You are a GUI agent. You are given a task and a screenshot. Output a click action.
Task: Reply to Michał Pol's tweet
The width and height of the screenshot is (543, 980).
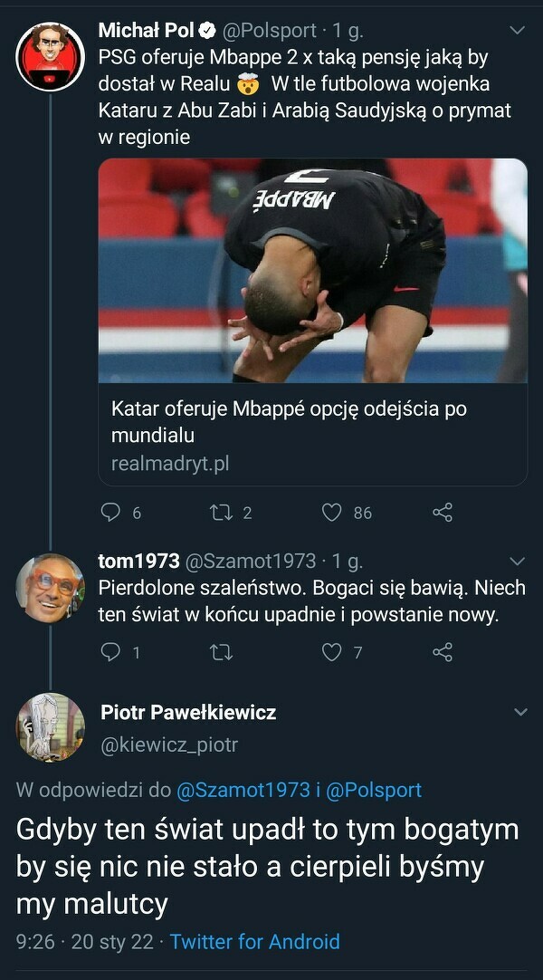111,513
